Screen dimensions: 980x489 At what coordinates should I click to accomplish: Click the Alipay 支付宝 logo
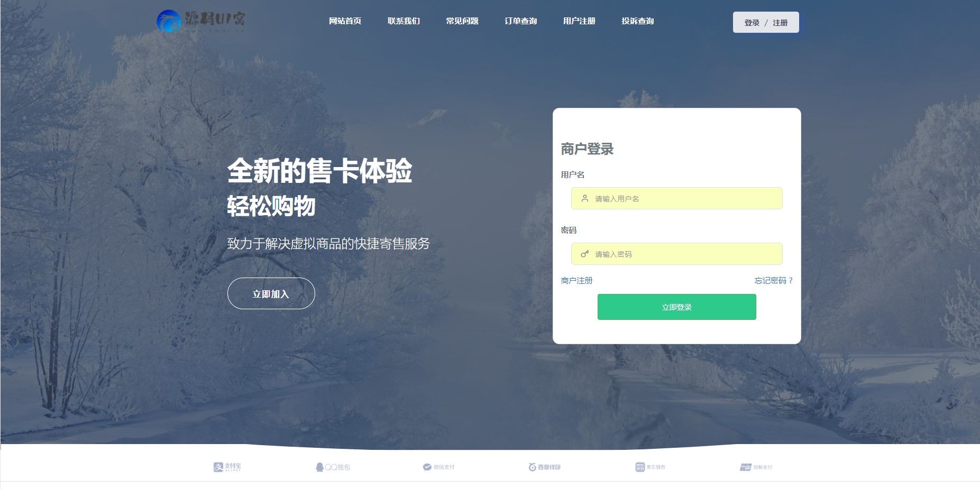[227, 467]
